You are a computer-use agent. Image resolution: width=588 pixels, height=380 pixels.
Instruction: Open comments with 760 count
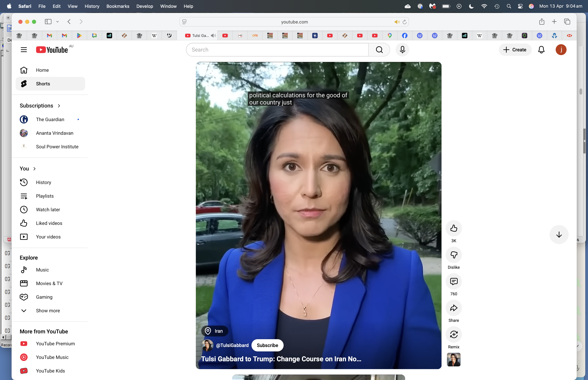[454, 282]
